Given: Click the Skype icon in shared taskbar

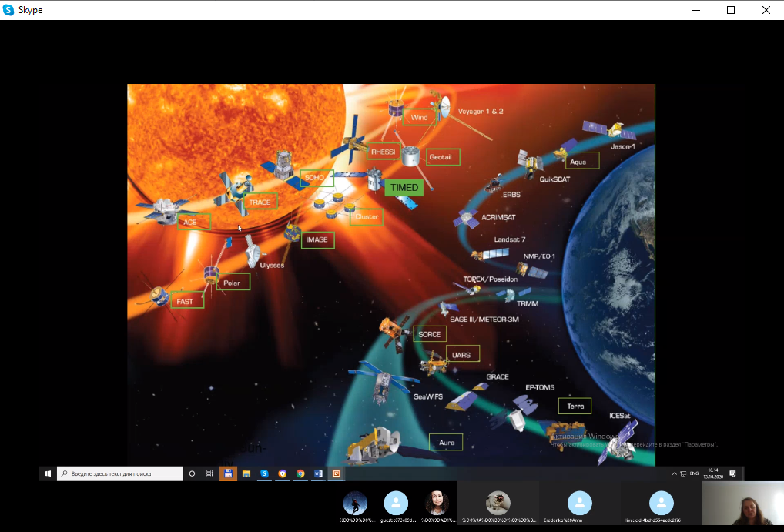Looking at the screenshot, I should coord(264,473).
